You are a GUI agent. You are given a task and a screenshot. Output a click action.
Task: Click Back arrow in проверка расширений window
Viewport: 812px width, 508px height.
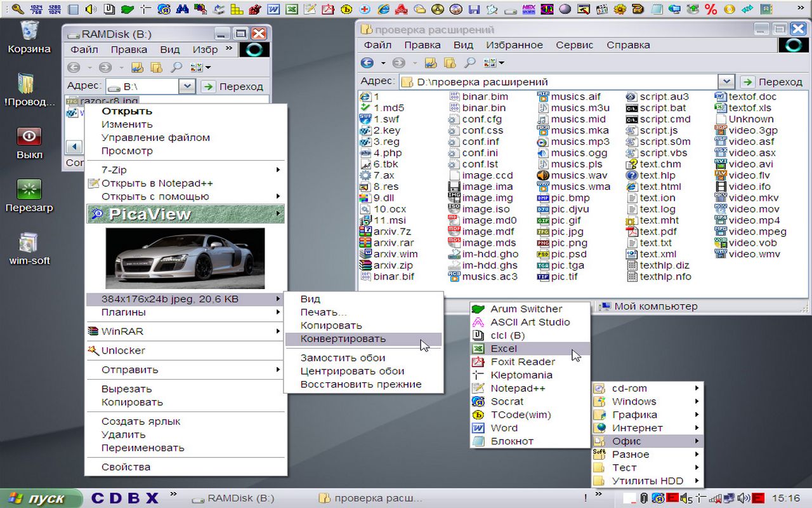(367, 63)
